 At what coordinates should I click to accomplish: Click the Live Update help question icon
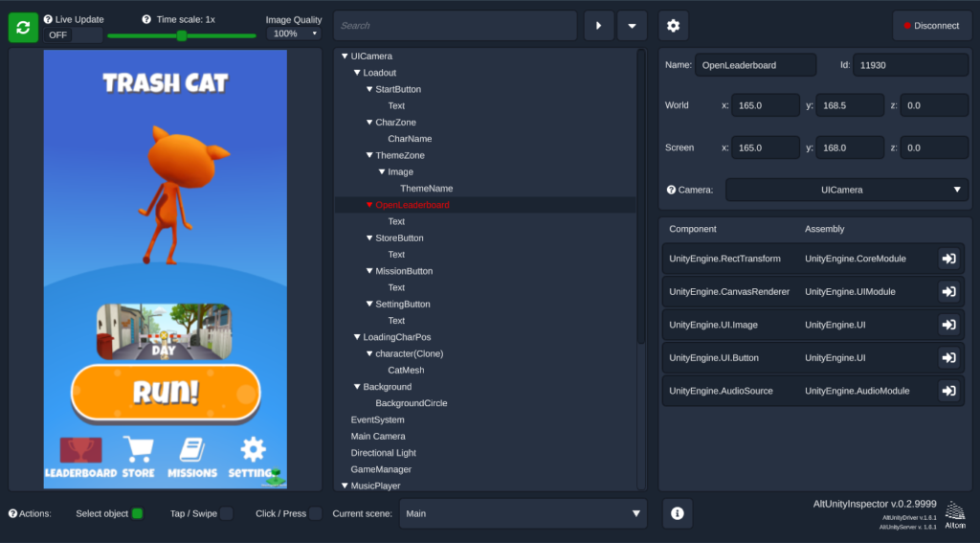point(48,19)
